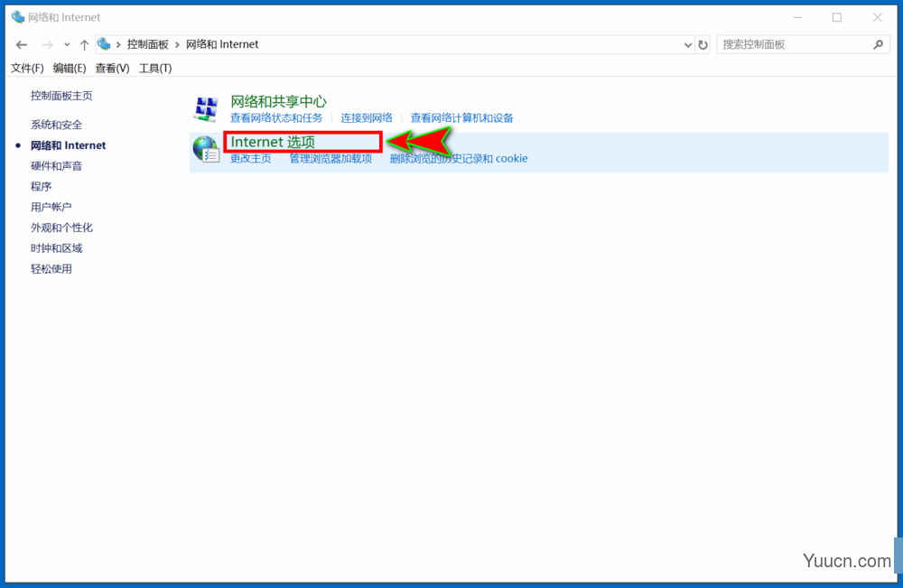Click 更改主页 link
Image resolution: width=903 pixels, height=588 pixels.
(x=250, y=158)
